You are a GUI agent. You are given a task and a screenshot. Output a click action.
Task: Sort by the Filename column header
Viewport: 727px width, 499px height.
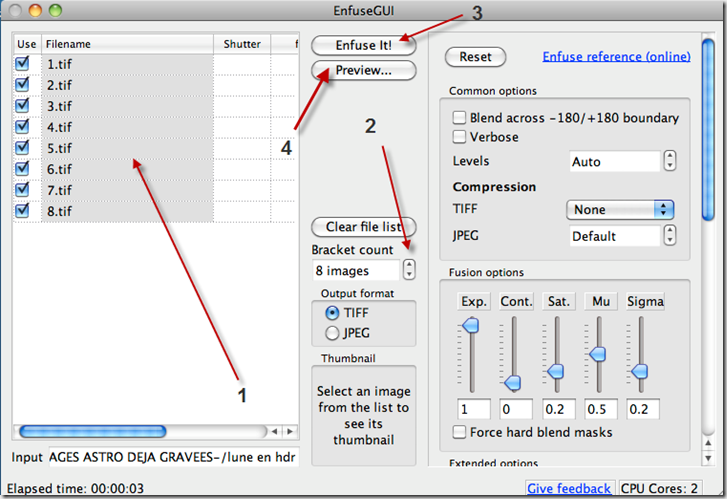(x=128, y=44)
